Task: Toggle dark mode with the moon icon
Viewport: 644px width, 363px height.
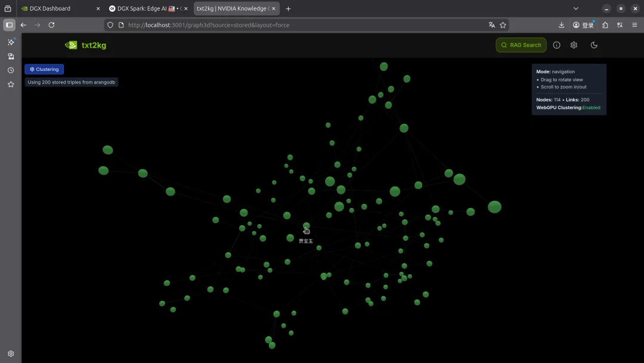Action: pos(594,45)
